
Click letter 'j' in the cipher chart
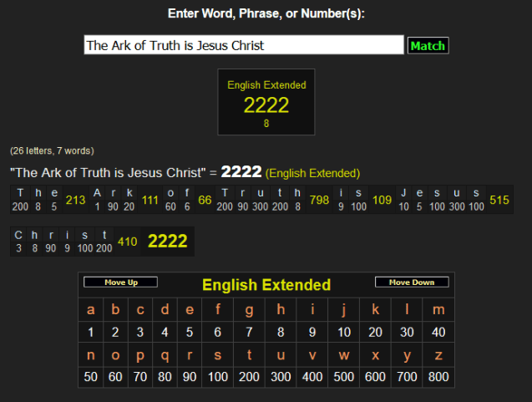pos(343,310)
